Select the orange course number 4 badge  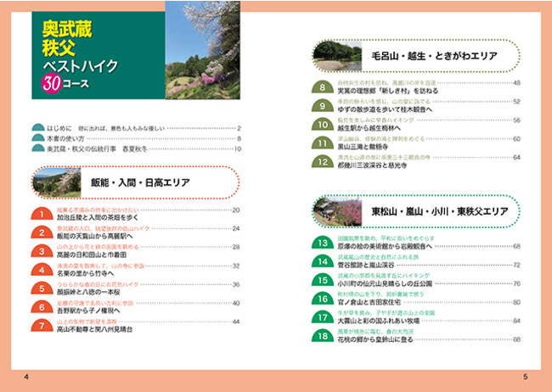40,269
